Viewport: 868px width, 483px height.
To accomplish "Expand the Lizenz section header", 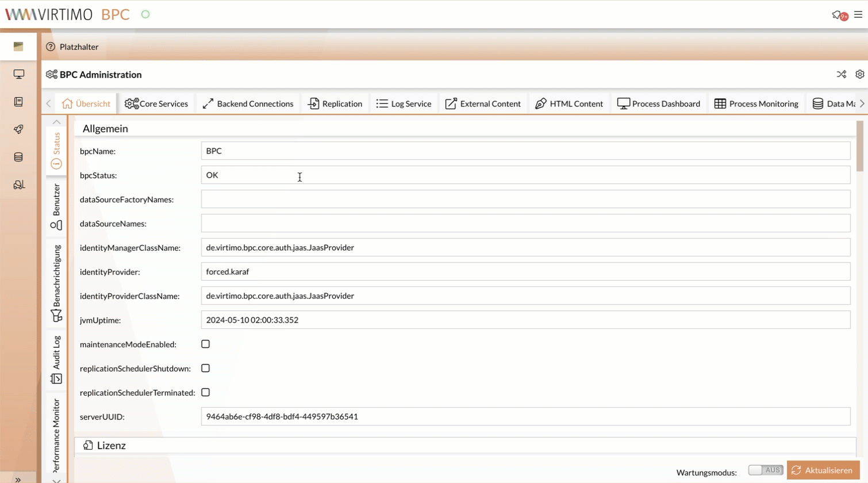I will pos(465,446).
